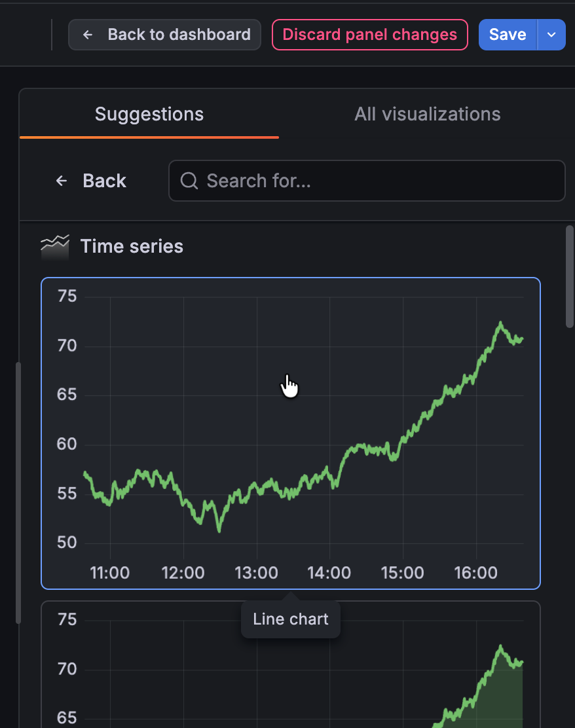Click Discard panel changes
This screenshot has width=575, height=728.
pyautogui.click(x=369, y=34)
